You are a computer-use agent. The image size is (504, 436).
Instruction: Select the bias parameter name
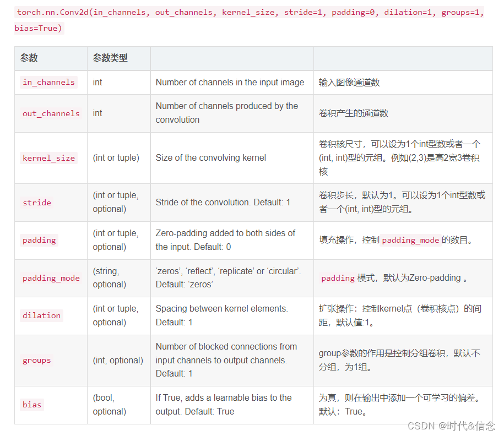coord(32,405)
